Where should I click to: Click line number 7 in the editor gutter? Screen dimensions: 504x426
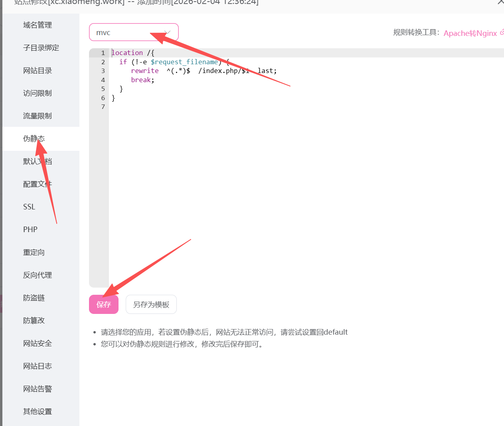pyautogui.click(x=103, y=107)
